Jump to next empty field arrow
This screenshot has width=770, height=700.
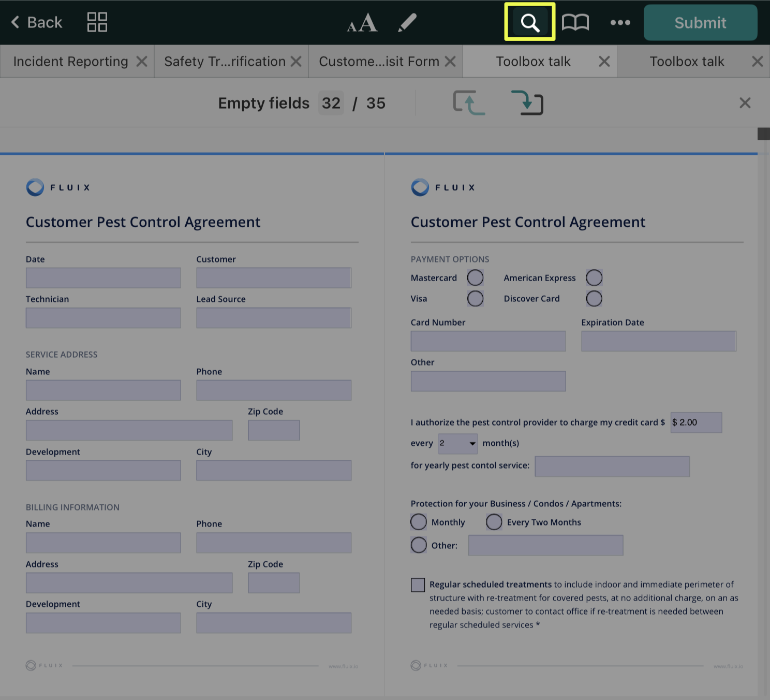point(527,103)
